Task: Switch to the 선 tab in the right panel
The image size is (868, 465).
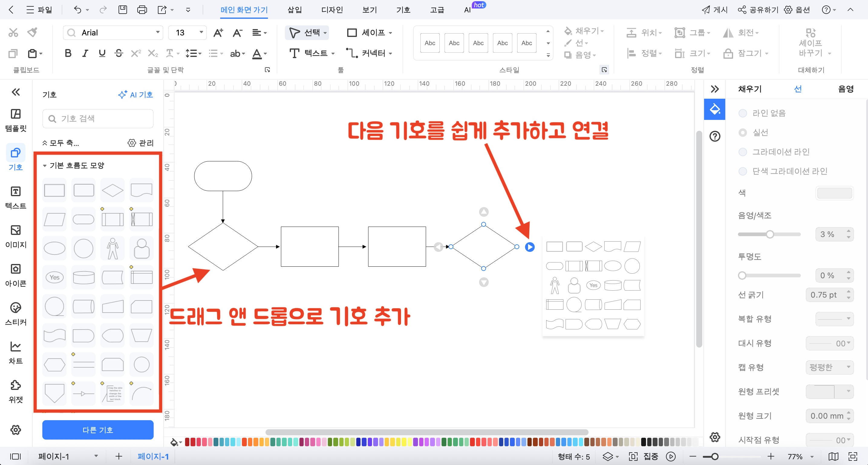Action: click(x=798, y=89)
